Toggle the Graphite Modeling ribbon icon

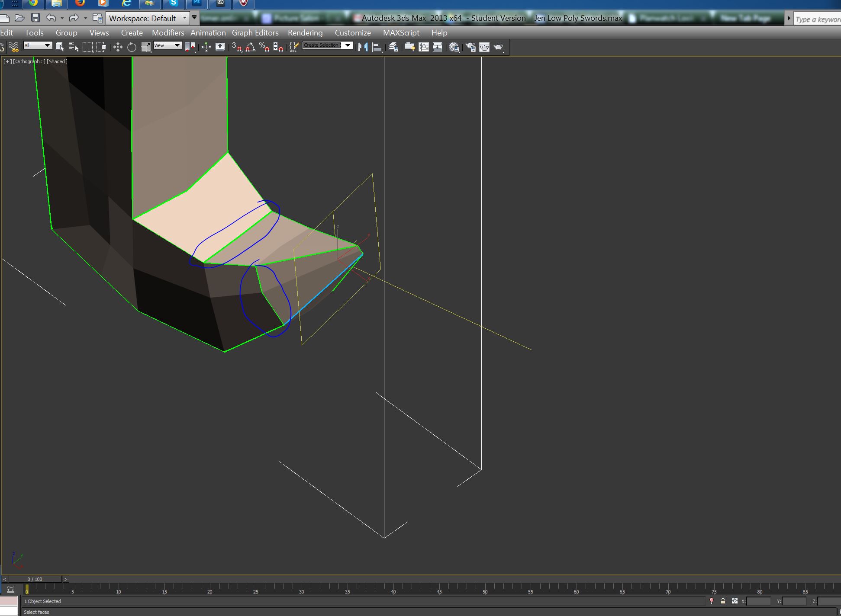coord(409,47)
